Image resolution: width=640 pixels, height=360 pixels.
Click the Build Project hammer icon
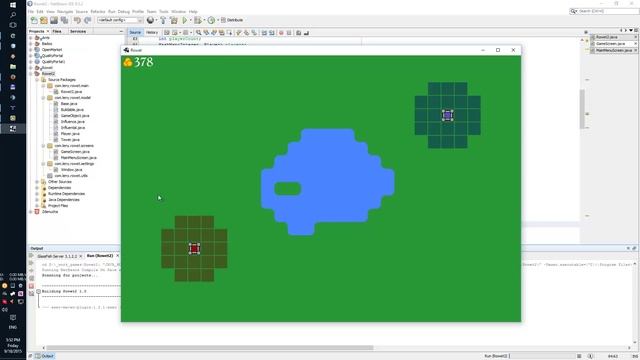click(x=163, y=20)
